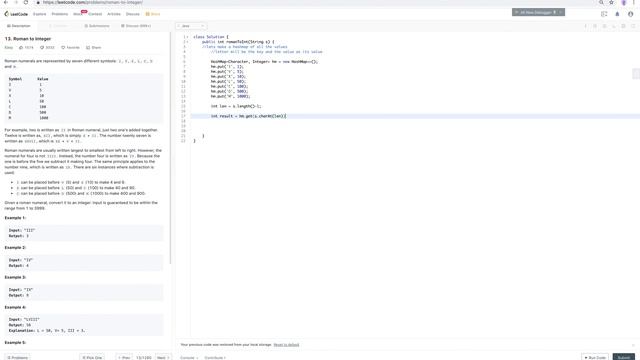This screenshot has width=640, height=360.
Task: Collapse code fold arrow on line 1
Action: [x=188, y=37]
